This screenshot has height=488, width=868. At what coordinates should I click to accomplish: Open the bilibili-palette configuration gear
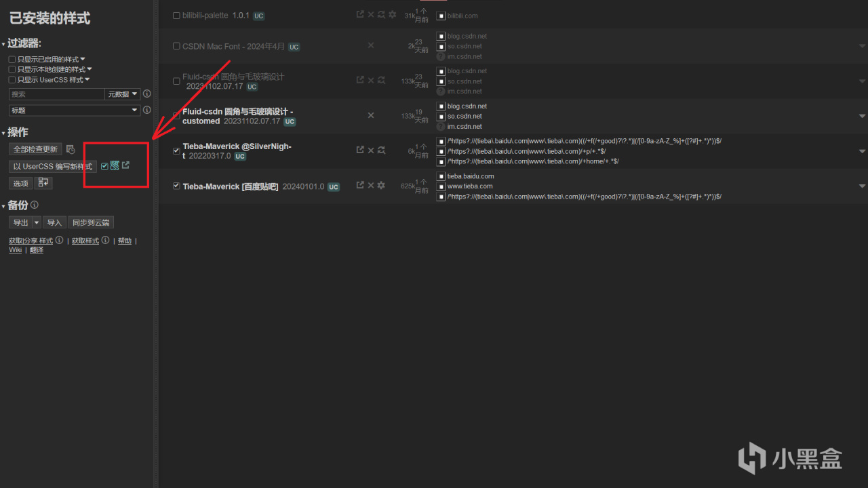tap(392, 14)
